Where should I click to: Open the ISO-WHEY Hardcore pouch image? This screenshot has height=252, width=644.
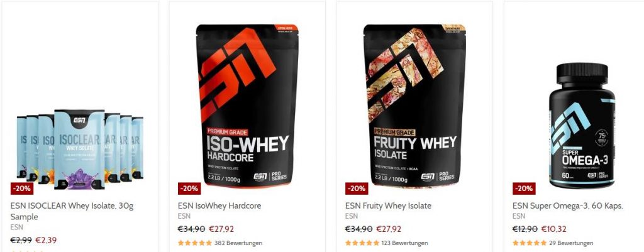[247, 106]
